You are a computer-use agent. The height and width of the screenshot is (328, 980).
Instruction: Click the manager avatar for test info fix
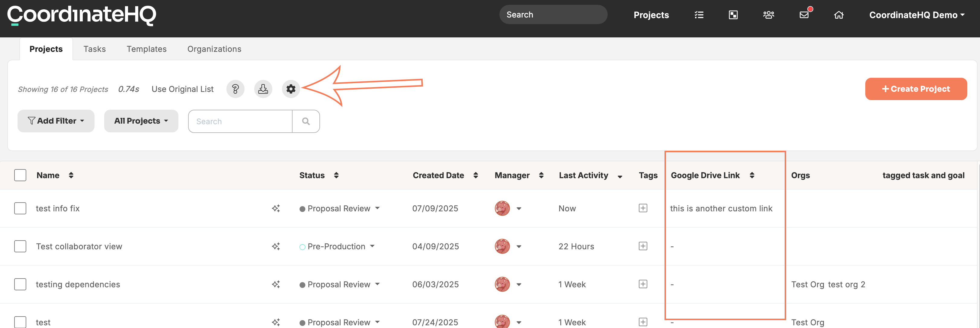click(x=502, y=208)
